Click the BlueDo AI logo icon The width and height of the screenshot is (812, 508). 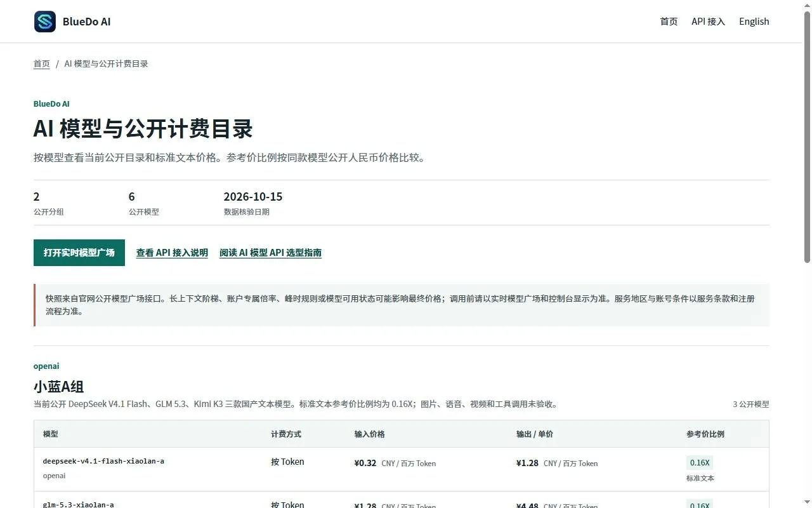click(45, 22)
